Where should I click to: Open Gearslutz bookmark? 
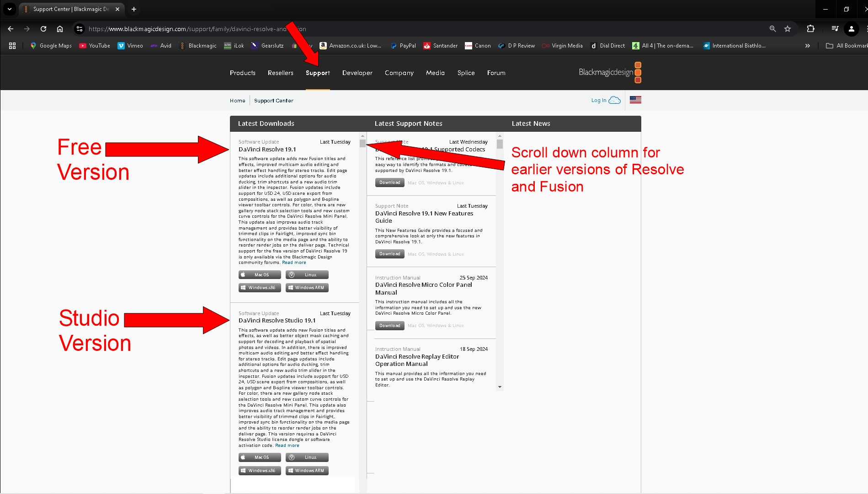pyautogui.click(x=267, y=46)
